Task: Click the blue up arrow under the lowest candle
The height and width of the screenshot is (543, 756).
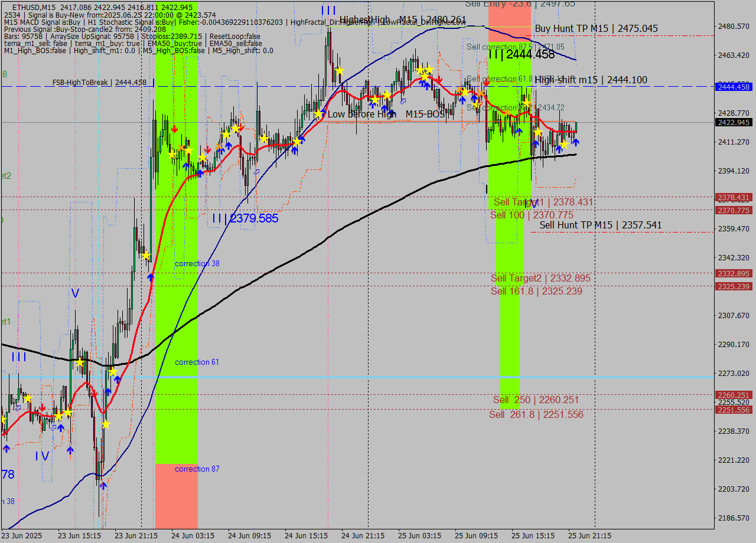Action: pyautogui.click(x=103, y=486)
